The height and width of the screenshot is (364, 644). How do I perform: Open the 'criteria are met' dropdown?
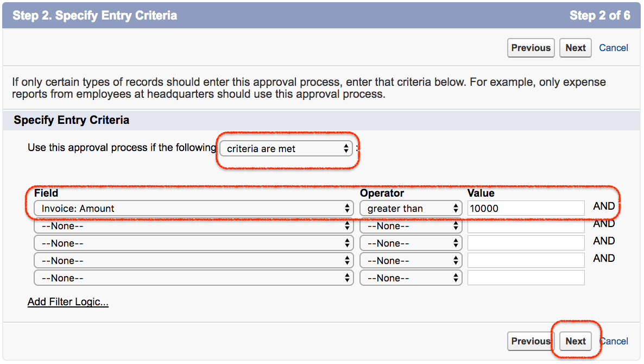[x=286, y=148]
